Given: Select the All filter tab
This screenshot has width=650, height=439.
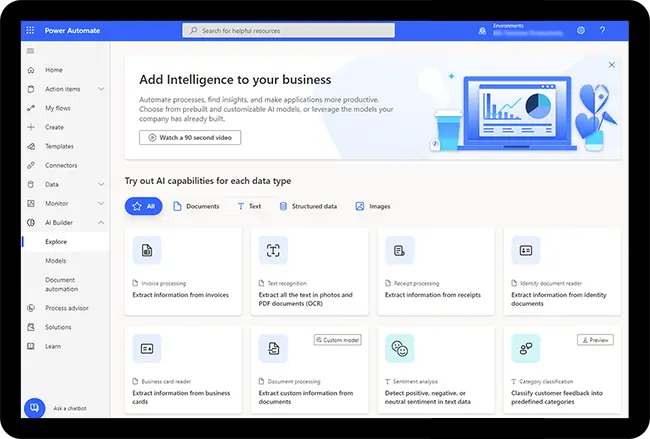Looking at the screenshot, I should [x=143, y=206].
